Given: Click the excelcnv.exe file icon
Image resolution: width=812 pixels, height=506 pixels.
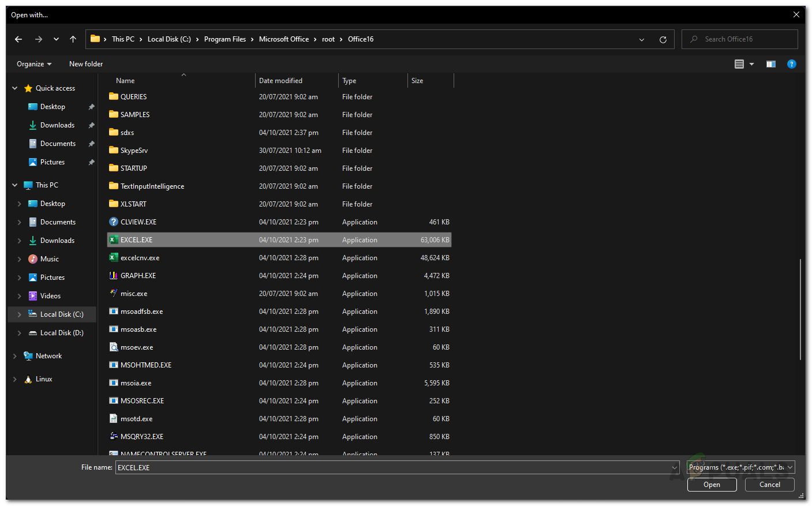Looking at the screenshot, I should pyautogui.click(x=114, y=258).
